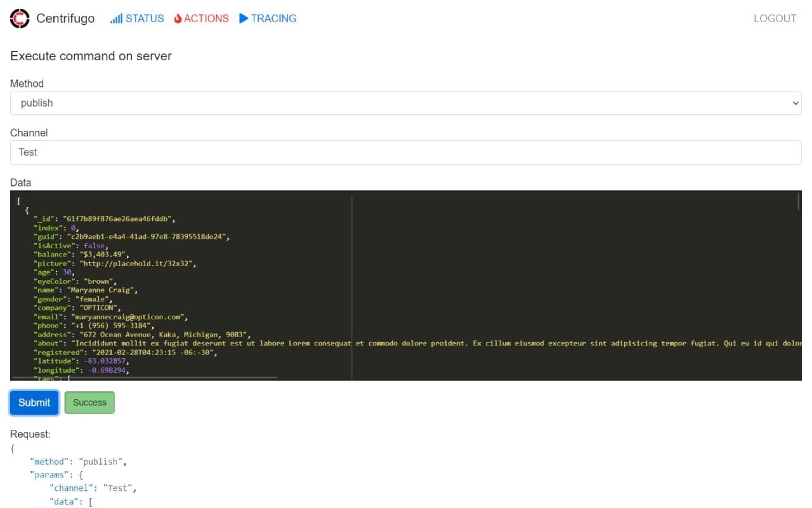The height and width of the screenshot is (508, 812).
Task: Click the flame icon beside ACTIONS
Action: tap(176, 18)
